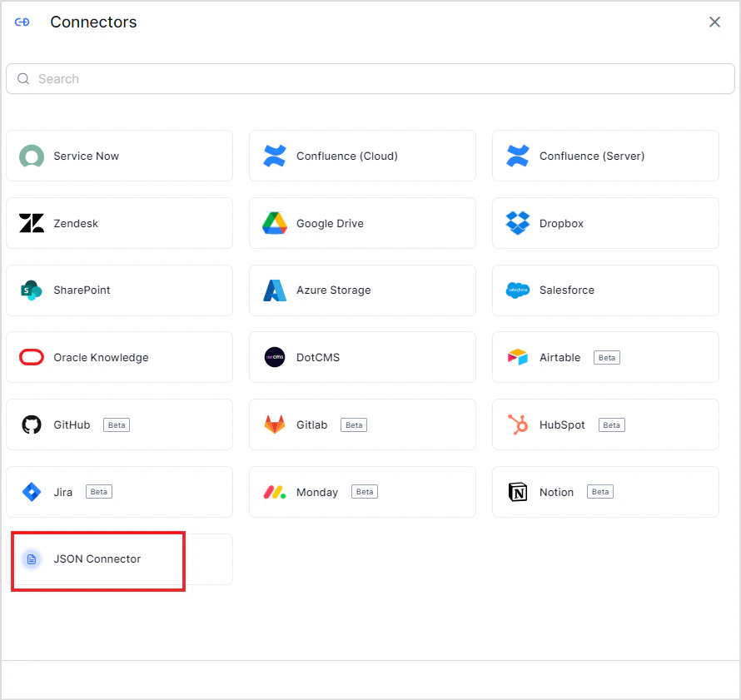The height and width of the screenshot is (700, 741).
Task: Pick the Salesforce connector label
Action: coord(567,290)
